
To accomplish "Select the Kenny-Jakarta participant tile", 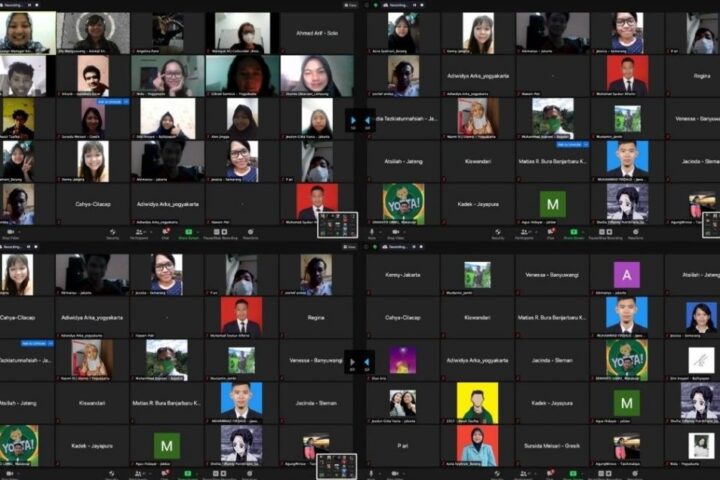I will (x=403, y=275).
